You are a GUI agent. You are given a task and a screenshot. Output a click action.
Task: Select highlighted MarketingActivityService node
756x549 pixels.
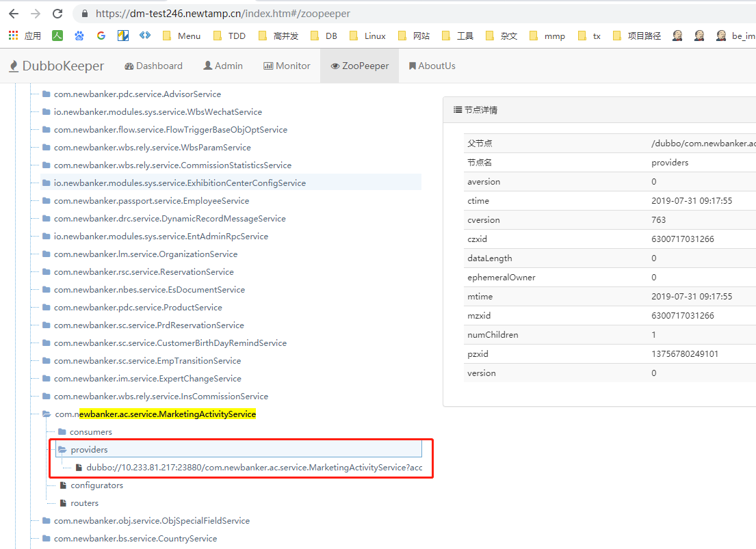pos(155,414)
